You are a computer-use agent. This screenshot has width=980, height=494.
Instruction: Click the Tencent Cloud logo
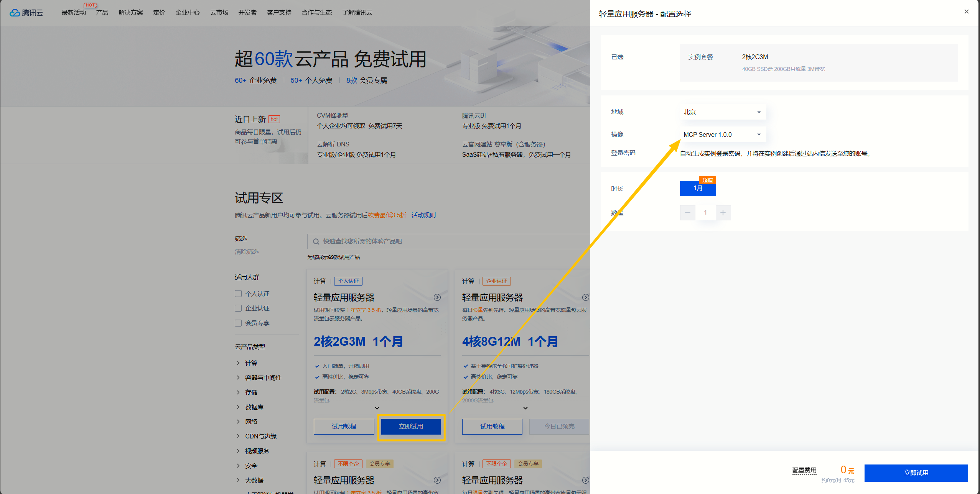[x=26, y=13]
